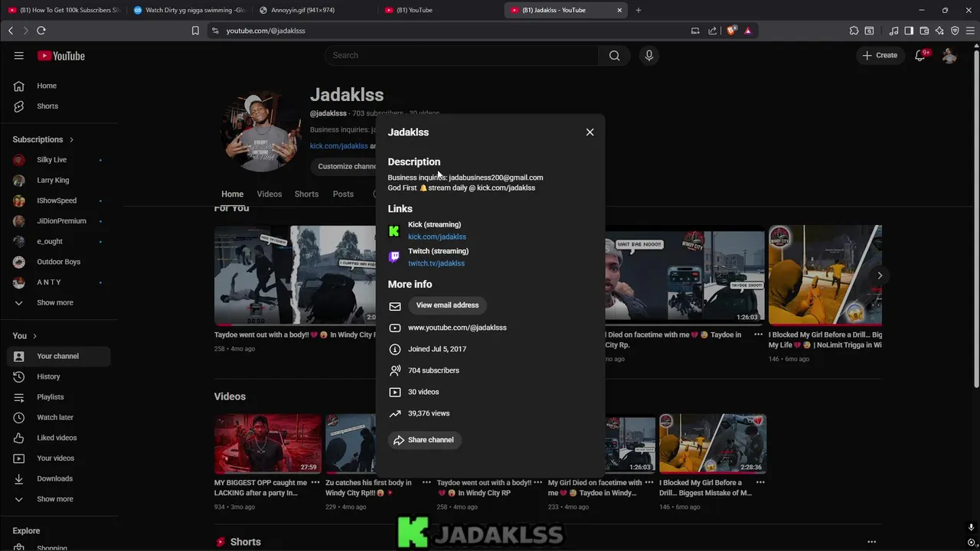This screenshot has width=980, height=551.
Task: Switch to How To Get 100k Subscribers tab
Action: coord(63,10)
